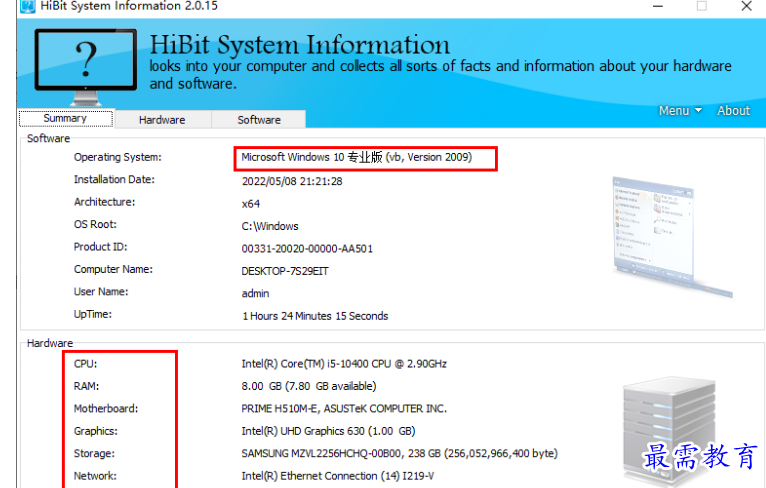Select RAM value 8.00 GB
Image resolution: width=766 pixels, height=488 pixels.
click(309, 386)
